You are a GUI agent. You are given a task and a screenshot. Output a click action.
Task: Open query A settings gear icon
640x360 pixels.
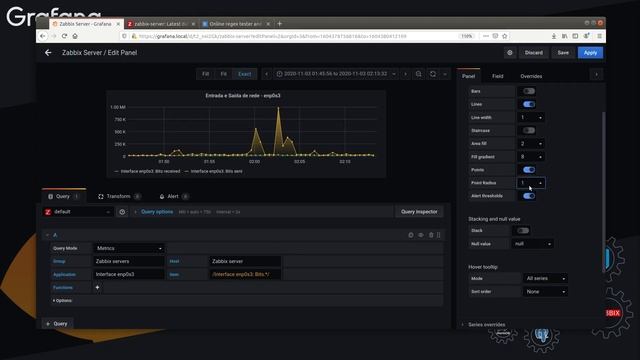(411, 235)
